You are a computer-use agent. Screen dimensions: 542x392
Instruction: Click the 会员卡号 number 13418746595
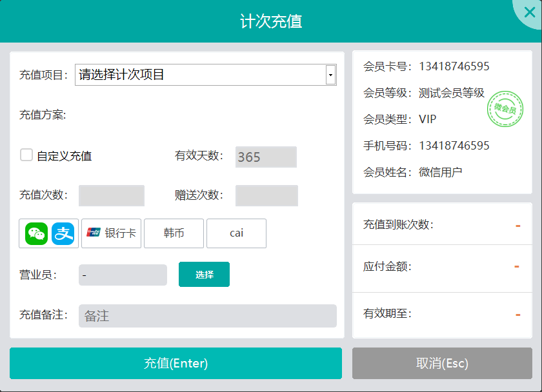pyautogui.click(x=454, y=66)
